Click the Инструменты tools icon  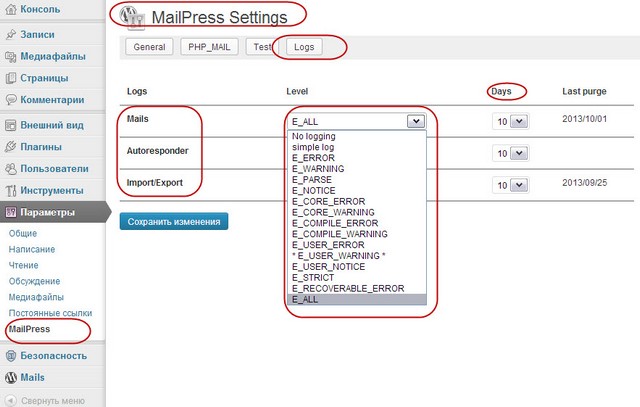point(11,190)
